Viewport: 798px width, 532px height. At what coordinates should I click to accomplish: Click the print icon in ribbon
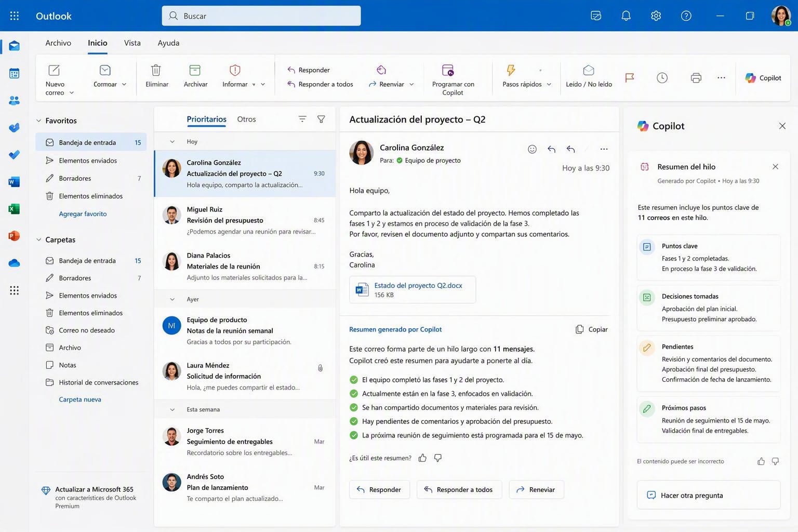(696, 78)
